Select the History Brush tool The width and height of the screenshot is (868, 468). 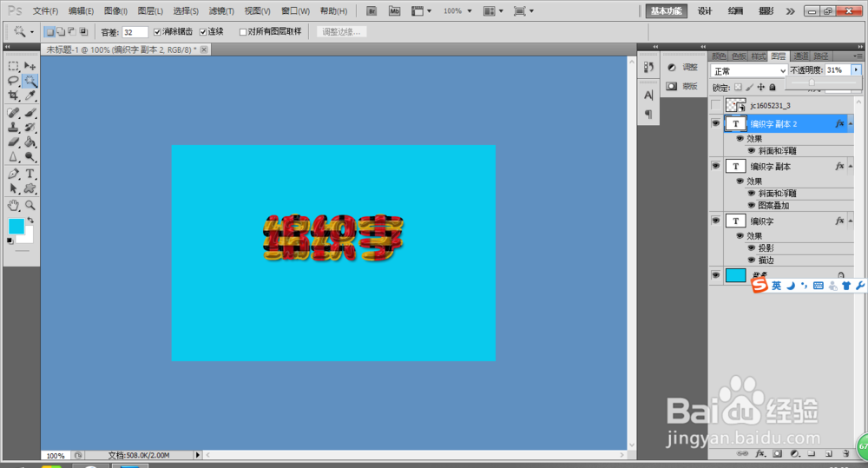coord(30,128)
